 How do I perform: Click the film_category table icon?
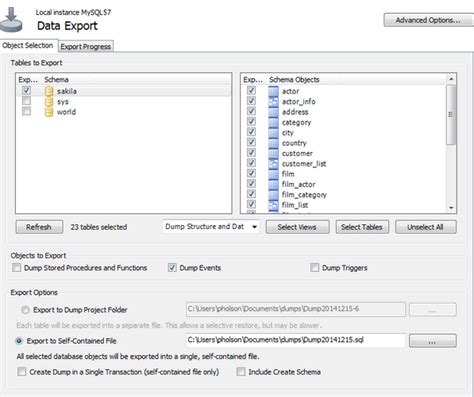(x=273, y=194)
